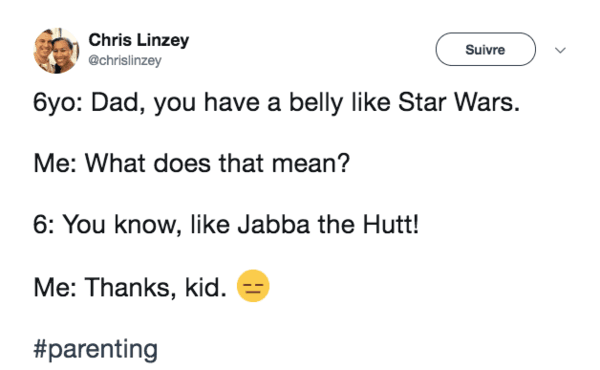
Task: Click the man's face in the avatar
Action: point(43,47)
